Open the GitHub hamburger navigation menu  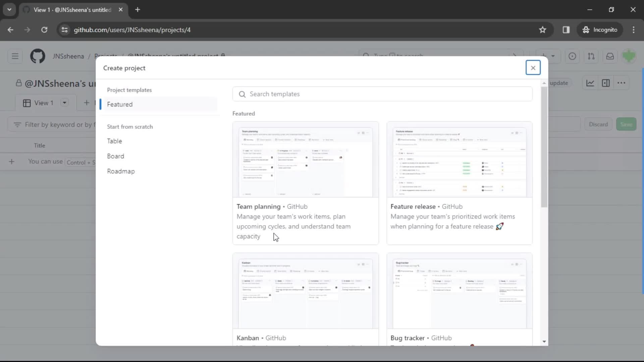coord(15,56)
